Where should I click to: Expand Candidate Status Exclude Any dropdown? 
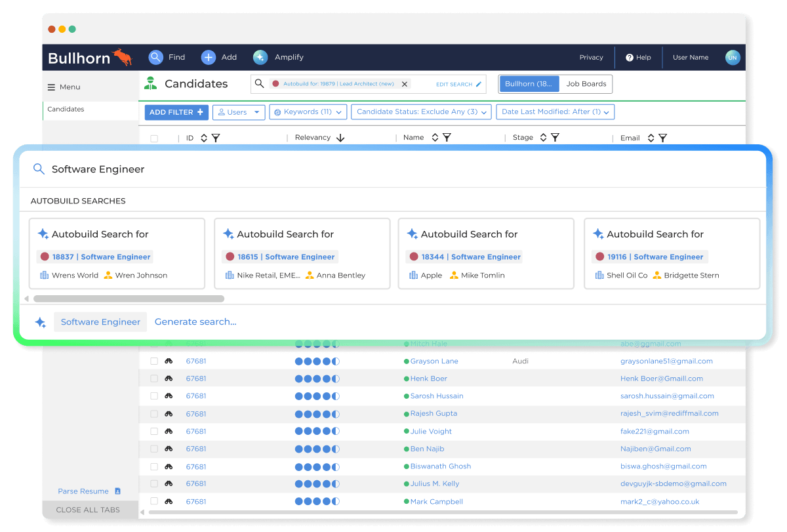click(x=421, y=112)
